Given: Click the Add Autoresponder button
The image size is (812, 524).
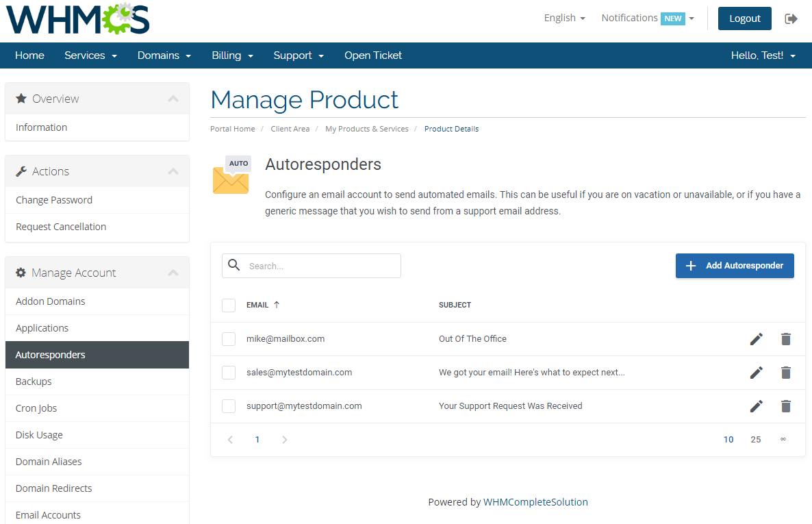Looking at the screenshot, I should coord(735,266).
